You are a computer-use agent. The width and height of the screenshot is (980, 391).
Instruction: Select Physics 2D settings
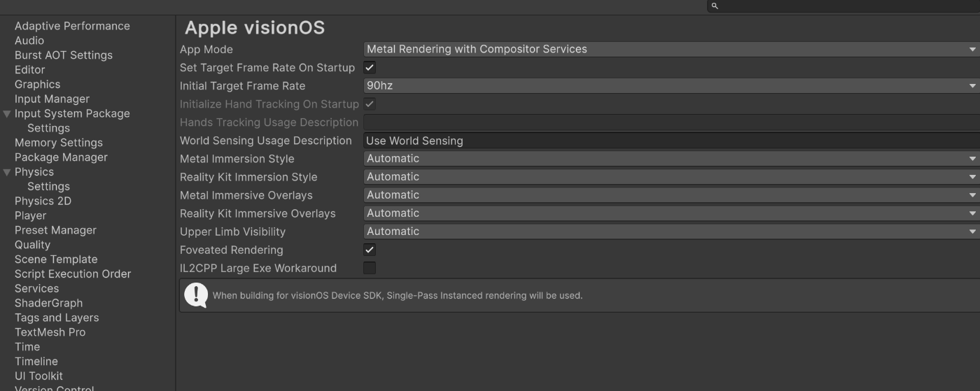tap(43, 201)
